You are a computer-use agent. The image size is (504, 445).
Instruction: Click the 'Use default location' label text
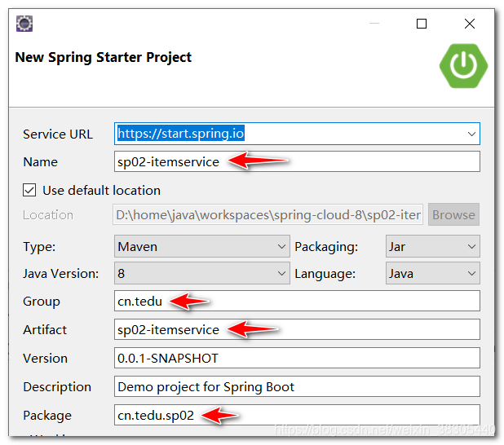click(x=102, y=191)
